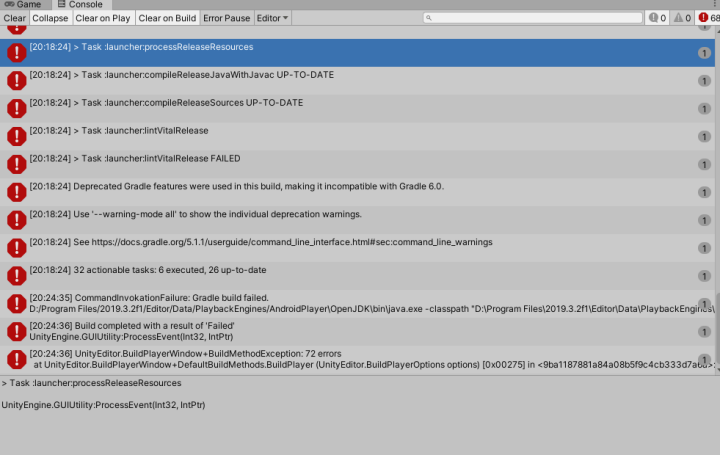720x455 pixels.
Task: Toggle info message filter showing 0
Action: coord(657,18)
